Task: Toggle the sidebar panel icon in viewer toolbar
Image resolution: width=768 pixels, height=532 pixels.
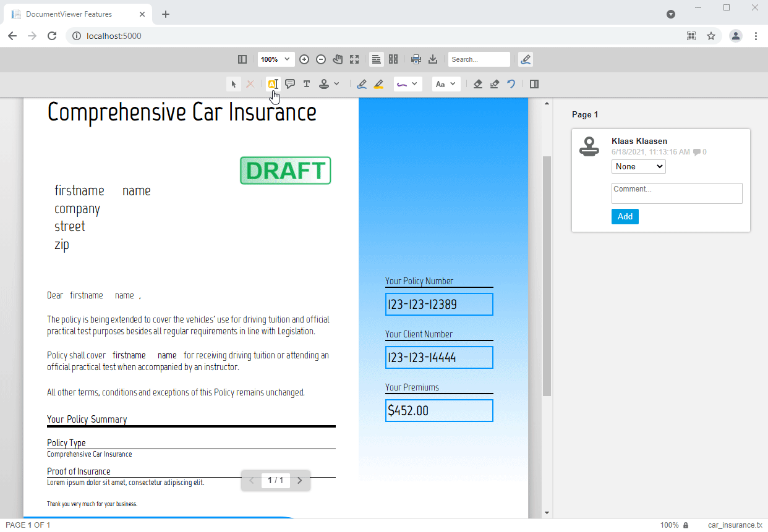Action: coord(242,59)
